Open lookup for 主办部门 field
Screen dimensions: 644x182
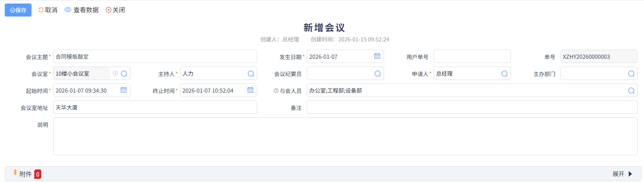(x=631, y=74)
